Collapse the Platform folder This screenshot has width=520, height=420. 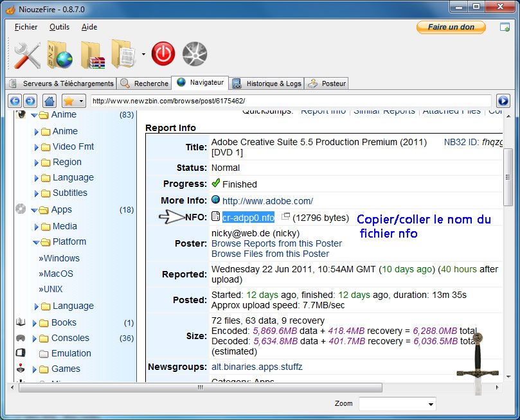[36, 243]
